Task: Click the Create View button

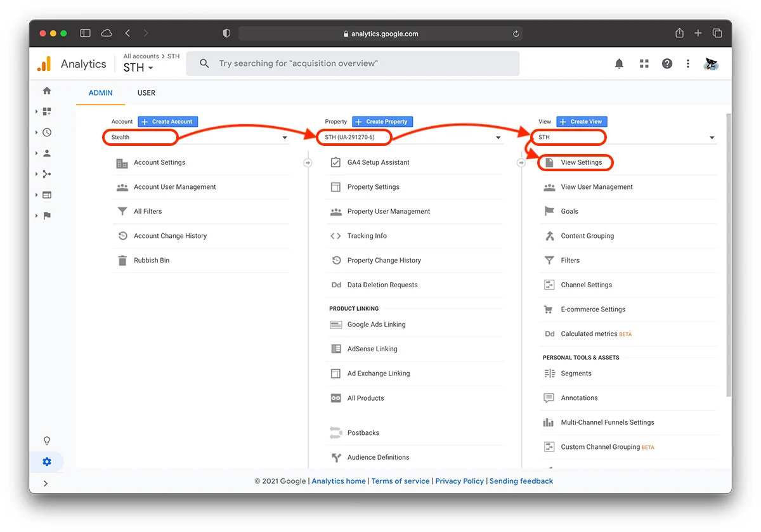Action: coord(582,122)
